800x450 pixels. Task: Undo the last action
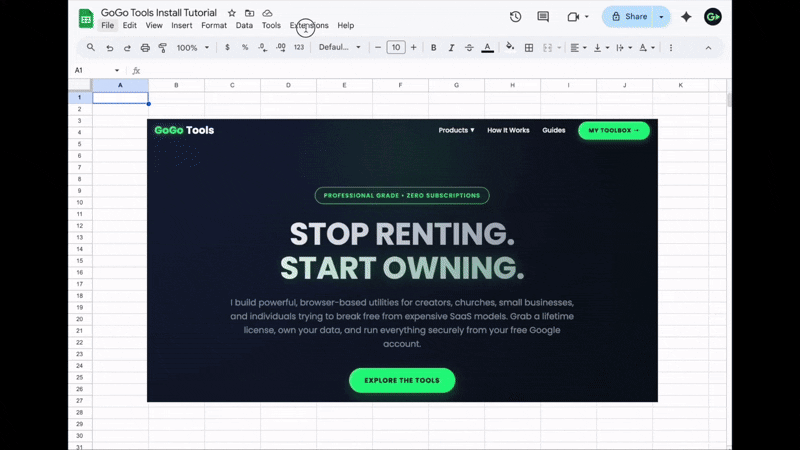pos(110,47)
